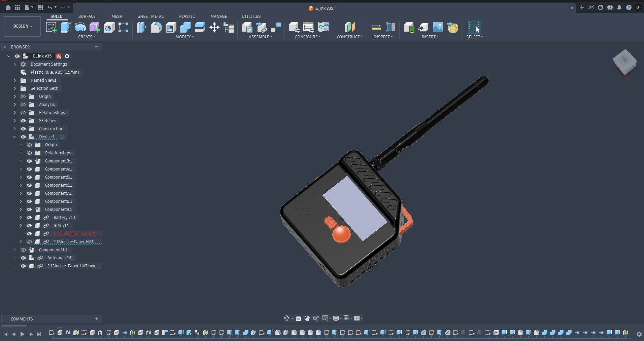
Task: Expand the GPS v1:1 node
Action: click(x=21, y=226)
